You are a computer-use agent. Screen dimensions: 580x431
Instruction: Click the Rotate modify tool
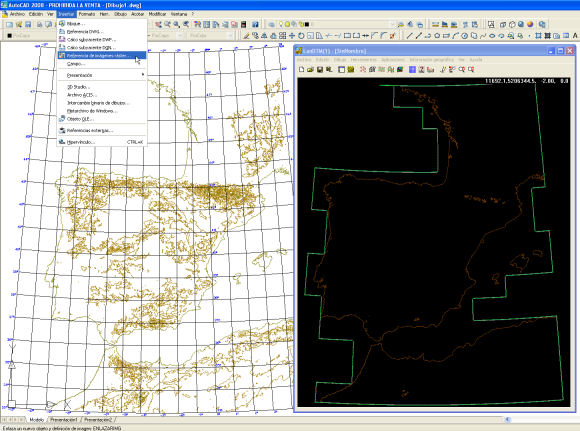click(x=301, y=36)
